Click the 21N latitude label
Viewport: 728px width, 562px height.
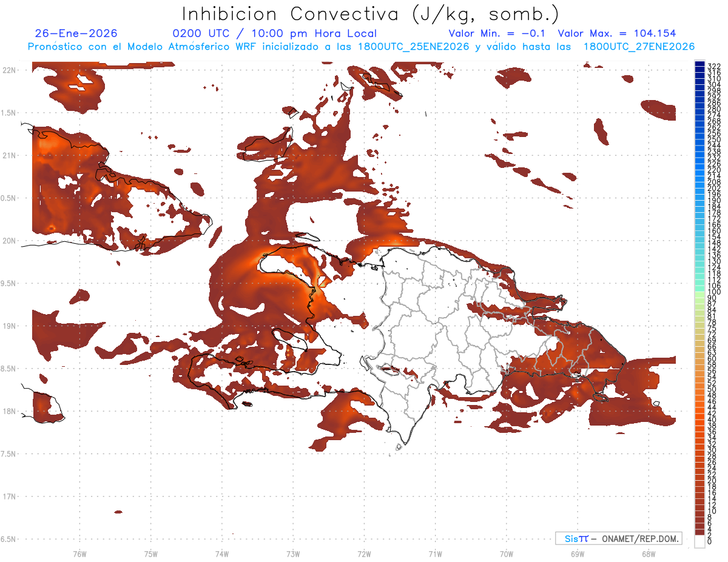tap(8, 155)
